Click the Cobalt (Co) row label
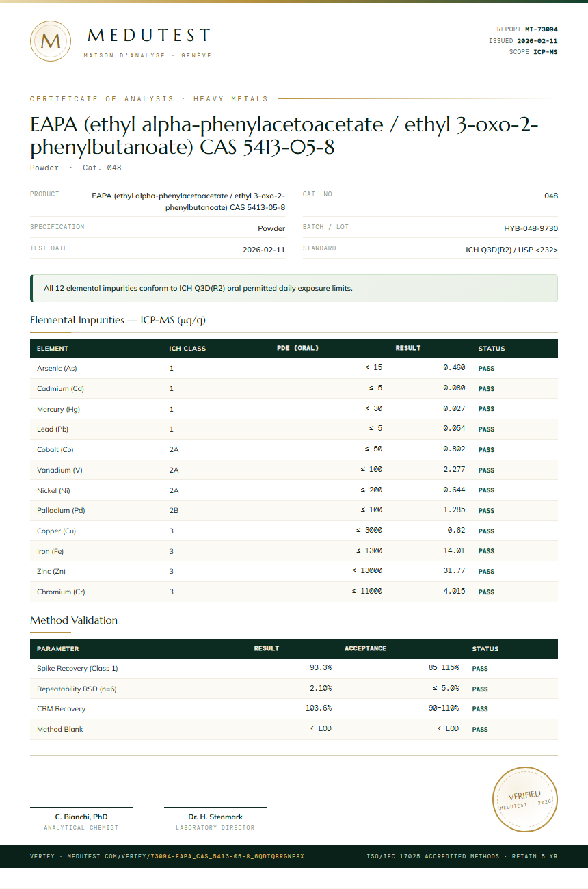Image resolution: width=588 pixels, height=889 pixels. pos(55,450)
